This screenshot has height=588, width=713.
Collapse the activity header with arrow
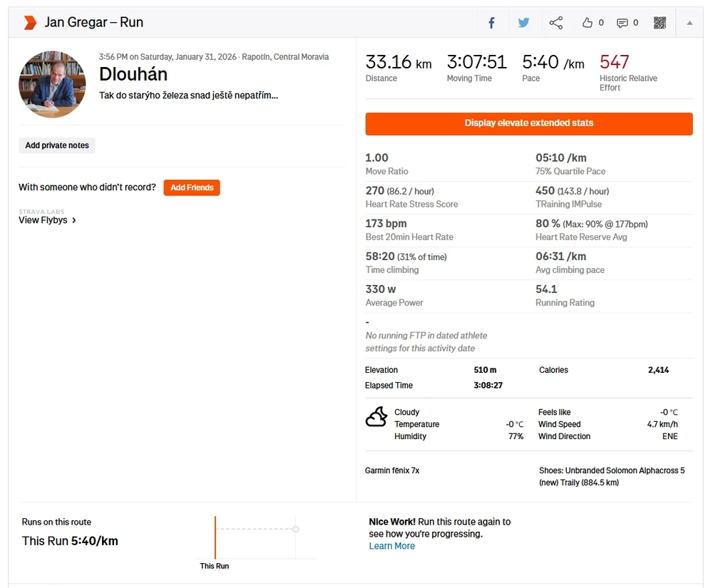[x=689, y=23]
